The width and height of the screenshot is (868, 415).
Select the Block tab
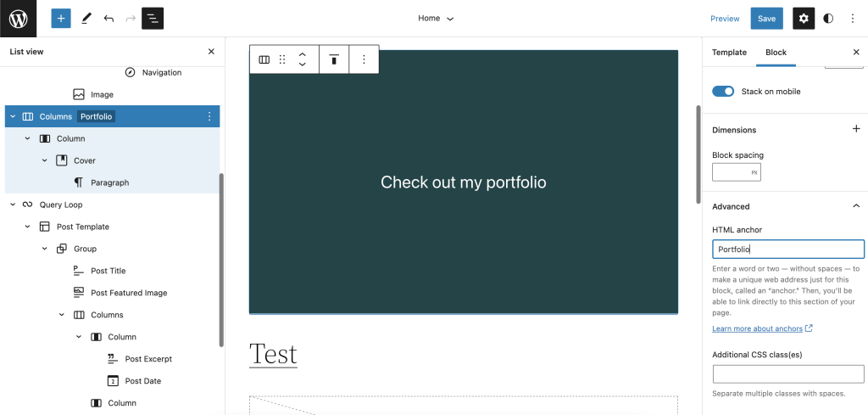click(x=776, y=52)
